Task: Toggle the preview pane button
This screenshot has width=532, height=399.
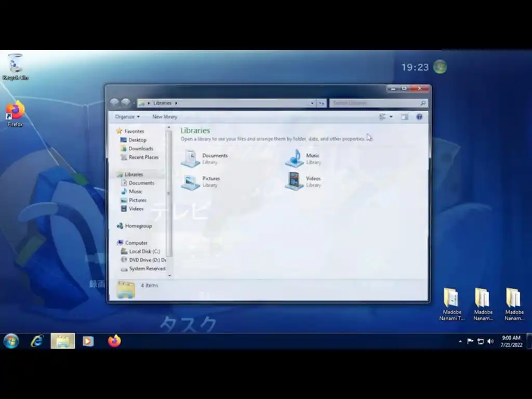Action: tap(404, 117)
